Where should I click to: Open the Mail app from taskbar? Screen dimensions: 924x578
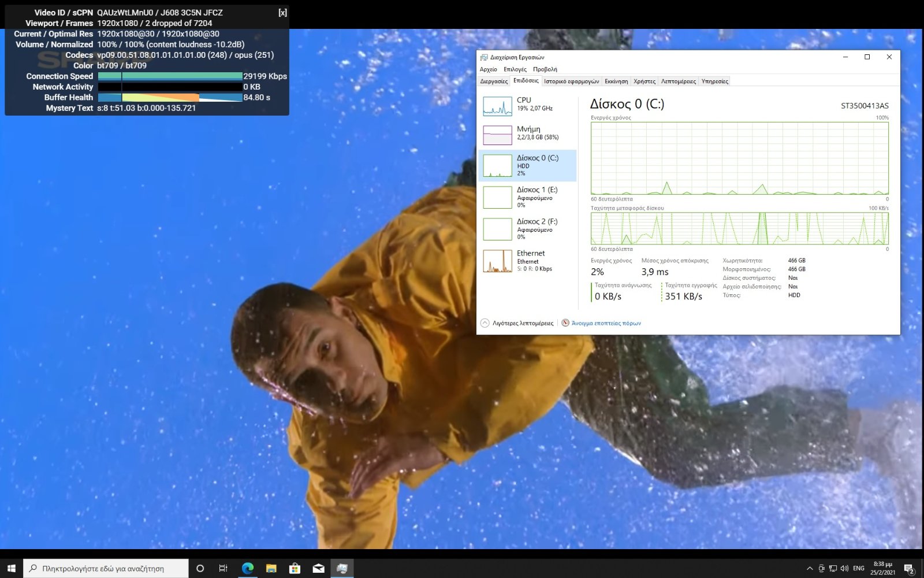(319, 568)
